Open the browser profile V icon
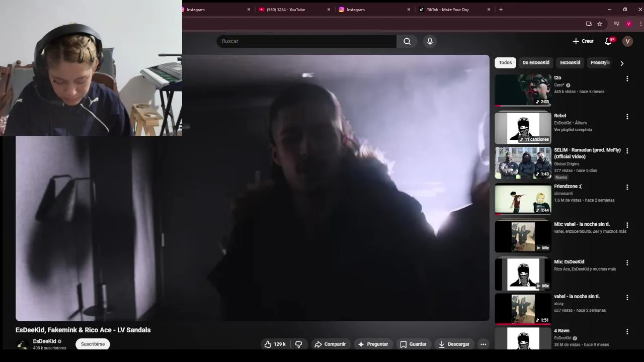The height and width of the screenshot is (362, 644). coord(628,24)
